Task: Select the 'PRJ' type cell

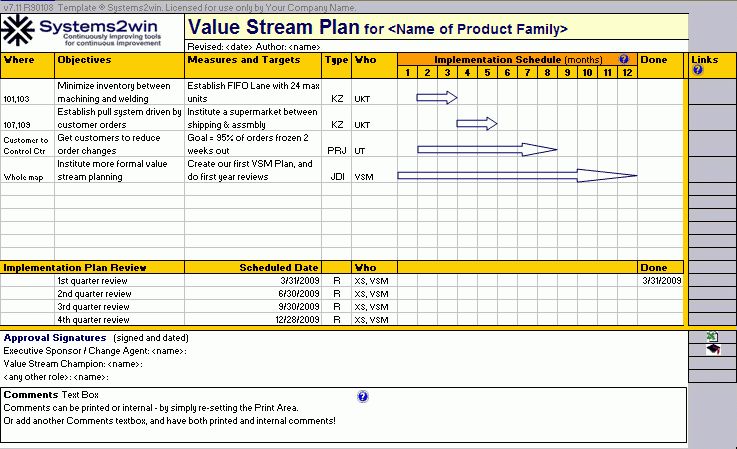Action: pyautogui.click(x=336, y=144)
